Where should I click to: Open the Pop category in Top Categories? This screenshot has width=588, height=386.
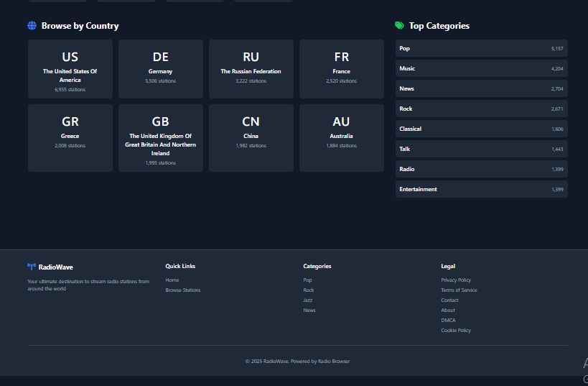point(481,48)
